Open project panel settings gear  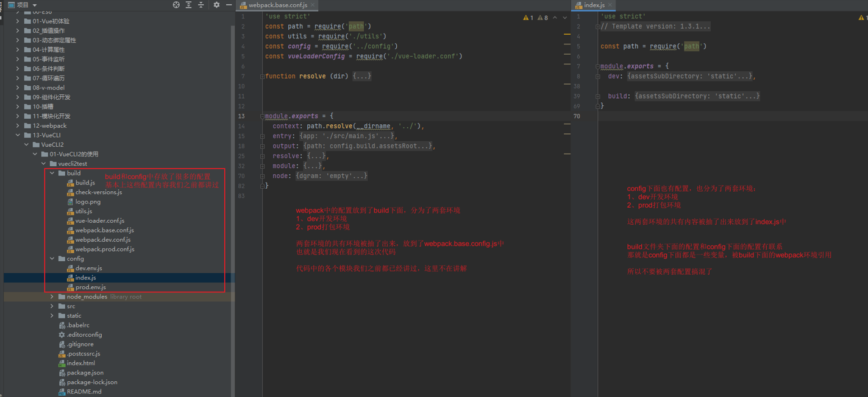pos(216,5)
